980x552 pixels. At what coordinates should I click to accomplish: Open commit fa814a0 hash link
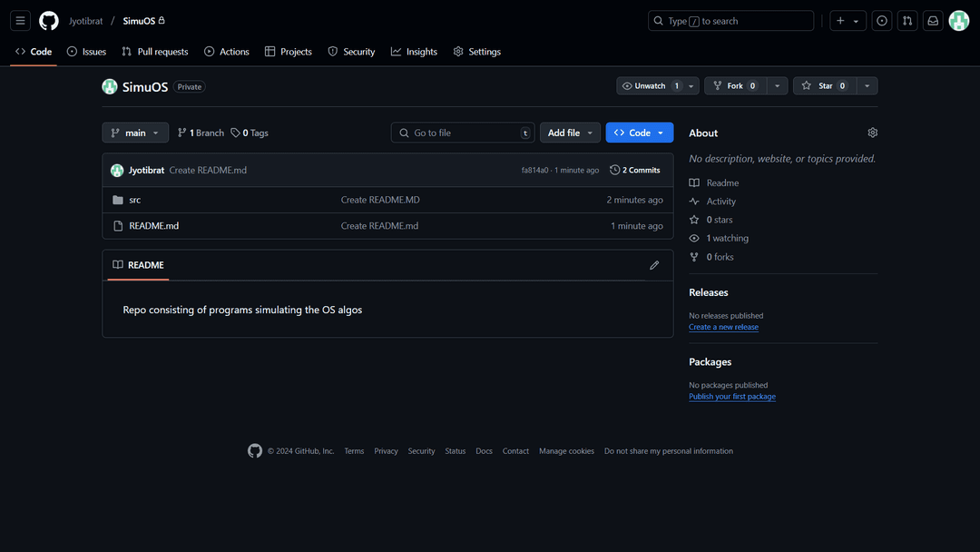pyautogui.click(x=535, y=170)
